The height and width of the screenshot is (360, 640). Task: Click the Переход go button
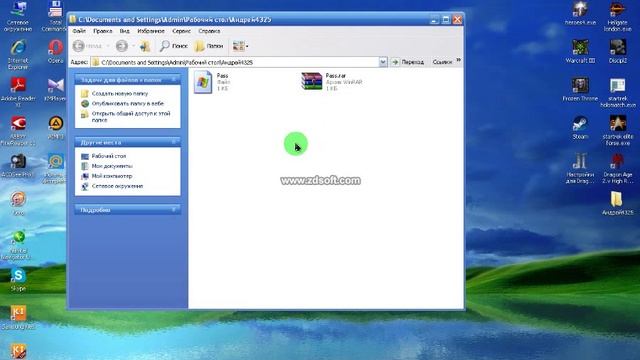click(x=408, y=62)
